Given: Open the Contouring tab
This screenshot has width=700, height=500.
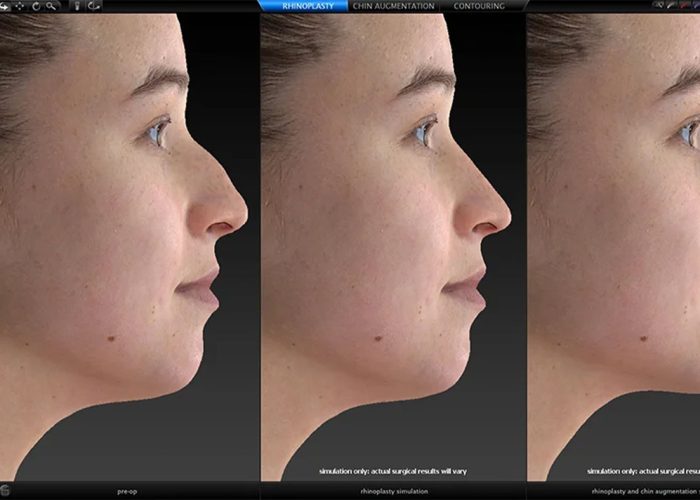Looking at the screenshot, I should [479, 6].
